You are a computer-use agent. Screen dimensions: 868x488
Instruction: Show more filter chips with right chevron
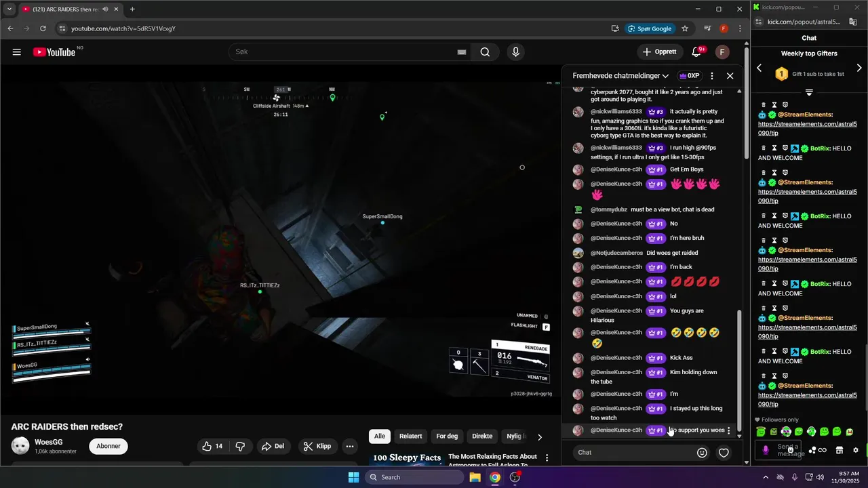coord(540,437)
